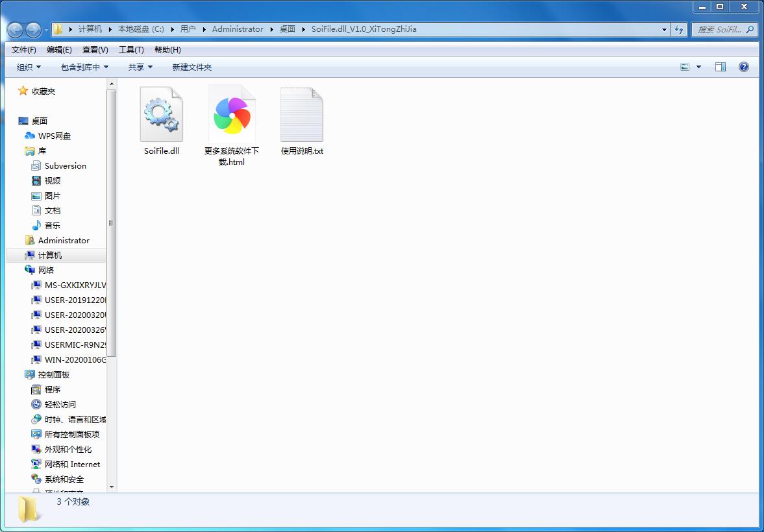Click the Subversion library icon
Screen dimensions: 764x532
[x=36, y=165]
